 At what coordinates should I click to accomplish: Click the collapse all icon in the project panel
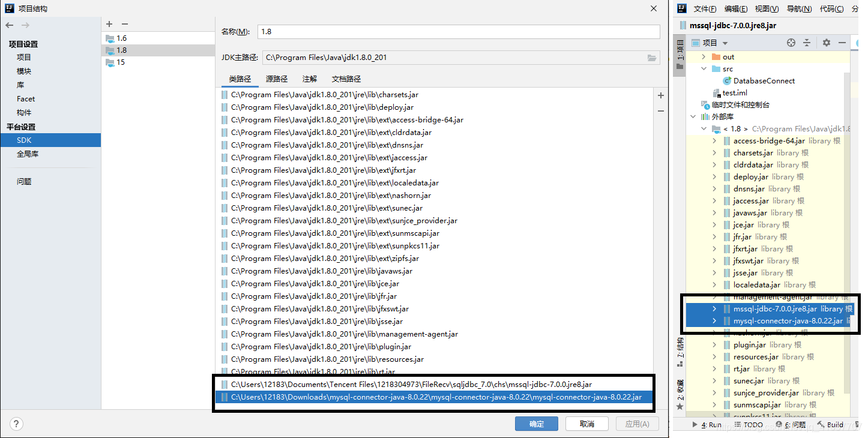[807, 43]
